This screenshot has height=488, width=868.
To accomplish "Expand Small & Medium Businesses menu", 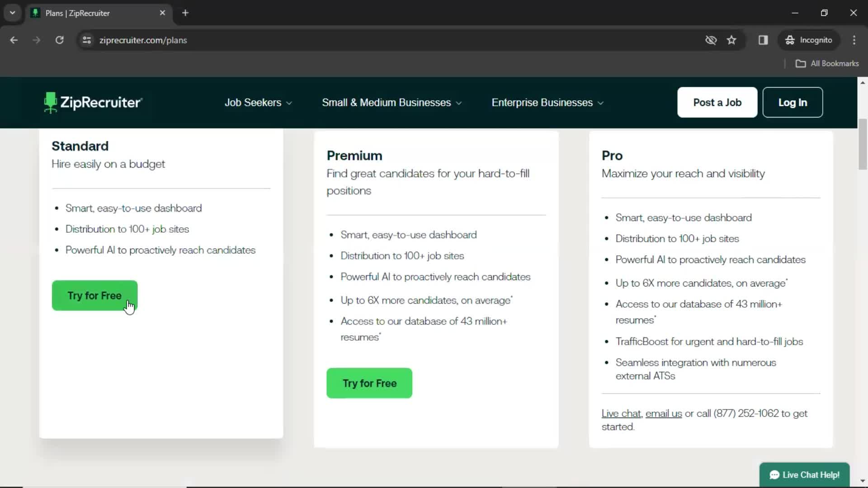I will [x=392, y=103].
